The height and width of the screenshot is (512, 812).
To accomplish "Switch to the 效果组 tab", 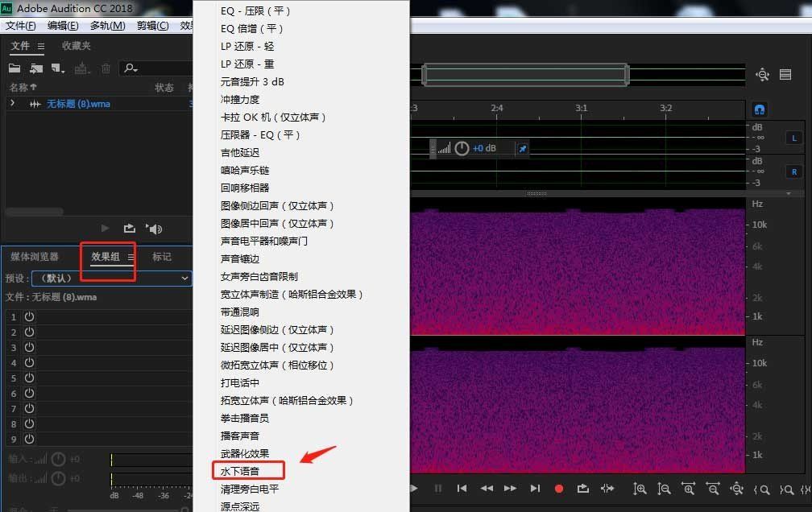I will [x=105, y=257].
